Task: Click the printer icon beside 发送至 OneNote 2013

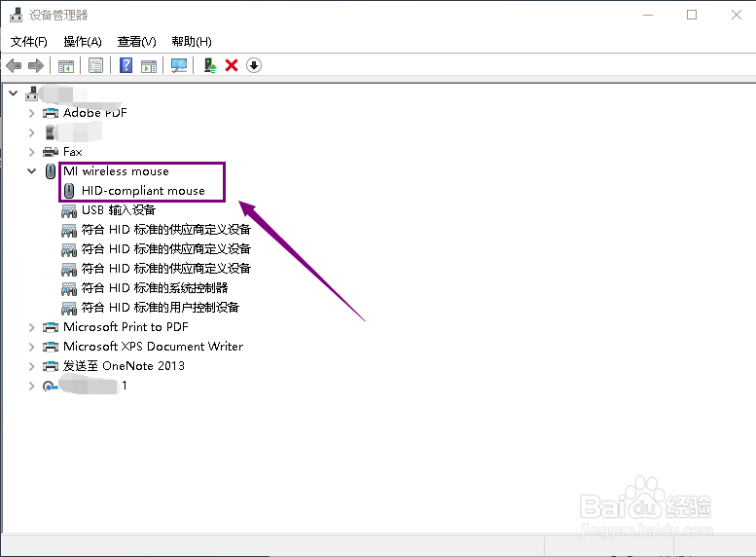Action: [51, 367]
